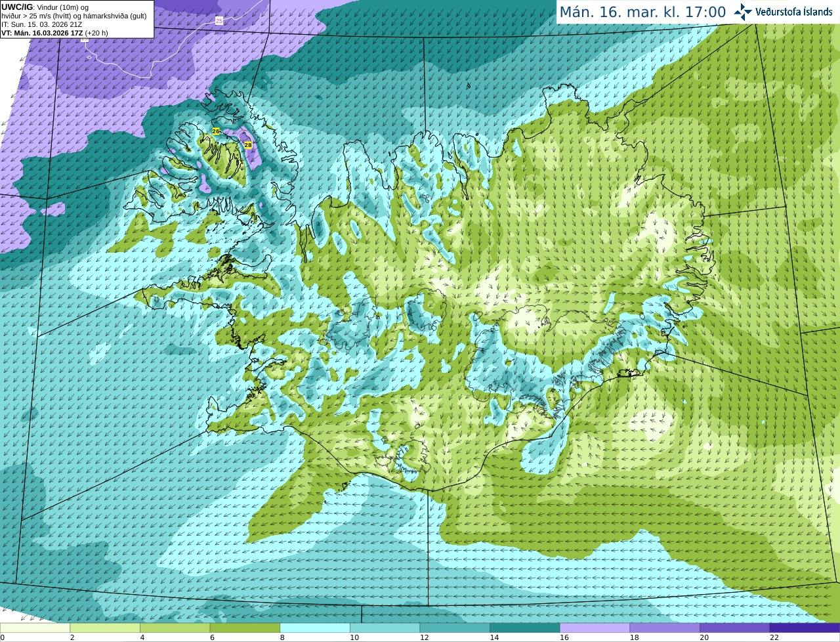Select the 8–10 m/s light cyan legend swatch
The height and width of the screenshot is (642, 840).
pos(315,628)
